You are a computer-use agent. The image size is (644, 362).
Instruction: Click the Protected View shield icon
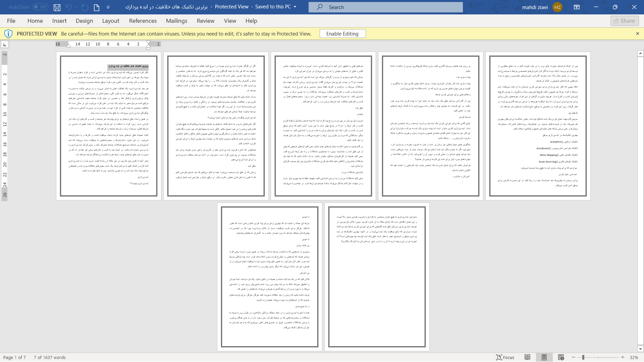click(8, 34)
